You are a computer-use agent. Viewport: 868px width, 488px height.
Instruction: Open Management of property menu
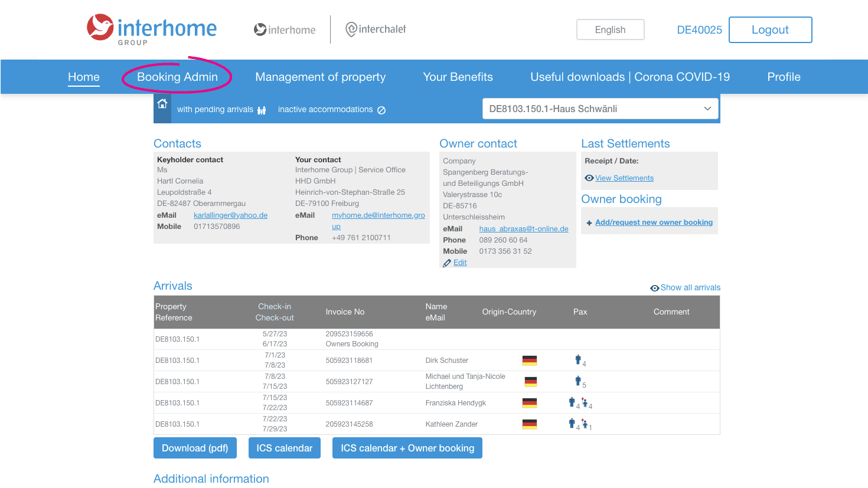(x=320, y=77)
